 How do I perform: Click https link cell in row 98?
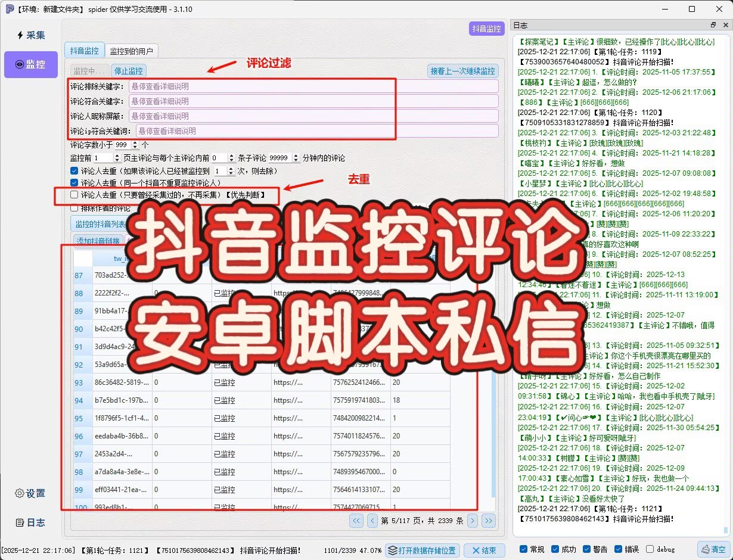[x=301, y=472]
